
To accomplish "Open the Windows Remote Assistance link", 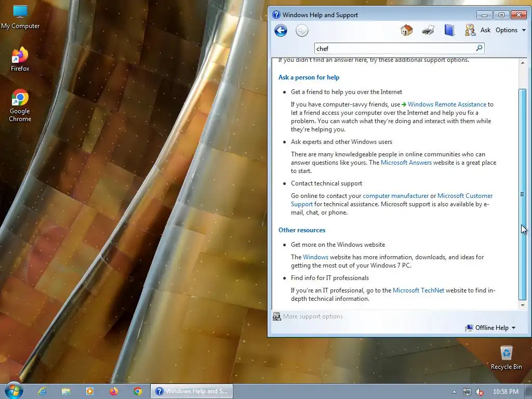I will [x=447, y=104].
